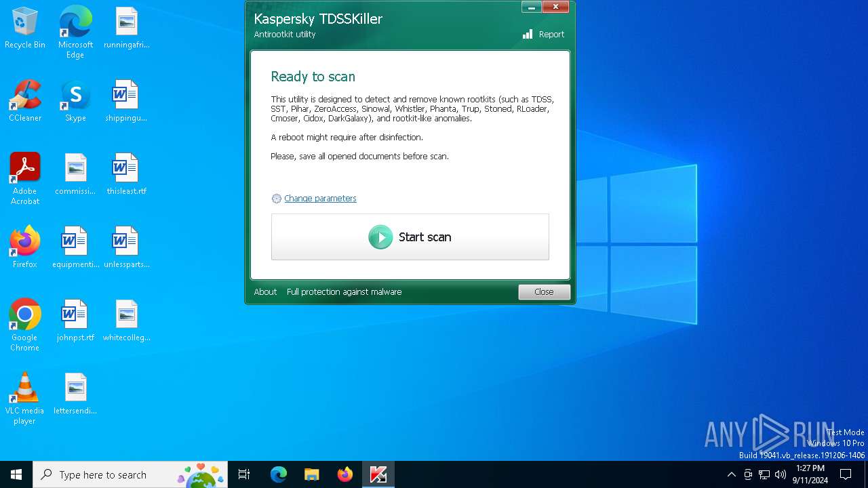Close TDSSKiller via title bar X
Image resolution: width=868 pixels, height=488 pixels.
pyautogui.click(x=555, y=7)
